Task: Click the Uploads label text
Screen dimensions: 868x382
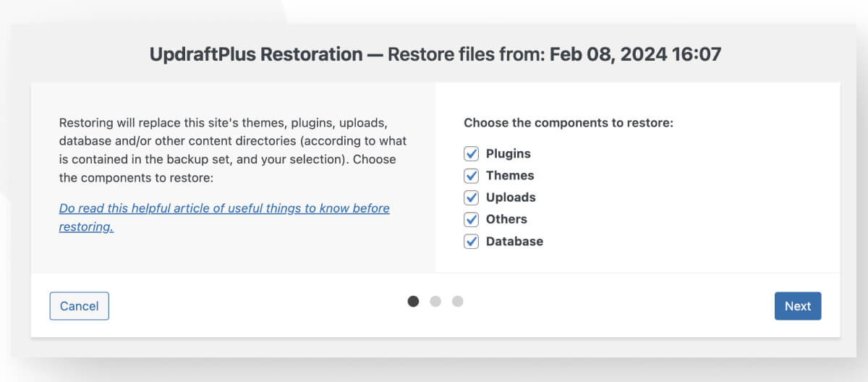Action: [511, 198]
